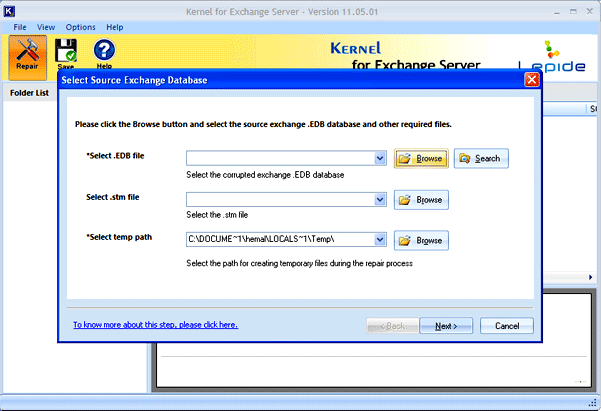Minimize the Kernel for Exchange Server window
This screenshot has width=601, height=411.
coord(557,12)
